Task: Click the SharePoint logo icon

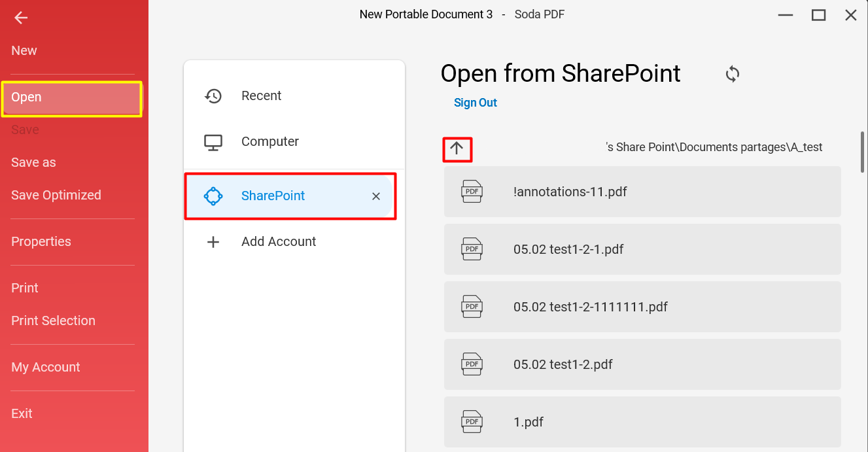Action: [213, 196]
